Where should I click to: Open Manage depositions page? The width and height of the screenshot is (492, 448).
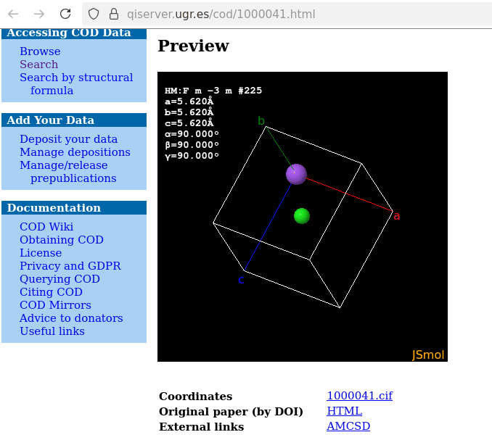(x=75, y=152)
